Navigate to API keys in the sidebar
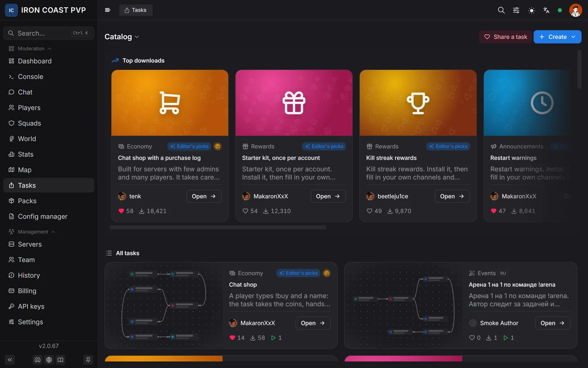The width and height of the screenshot is (588, 368). click(x=49, y=306)
